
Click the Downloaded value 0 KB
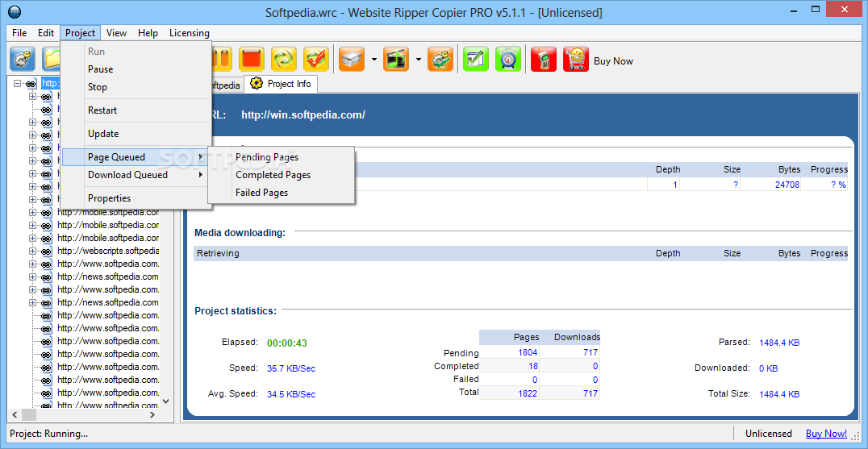pos(768,368)
